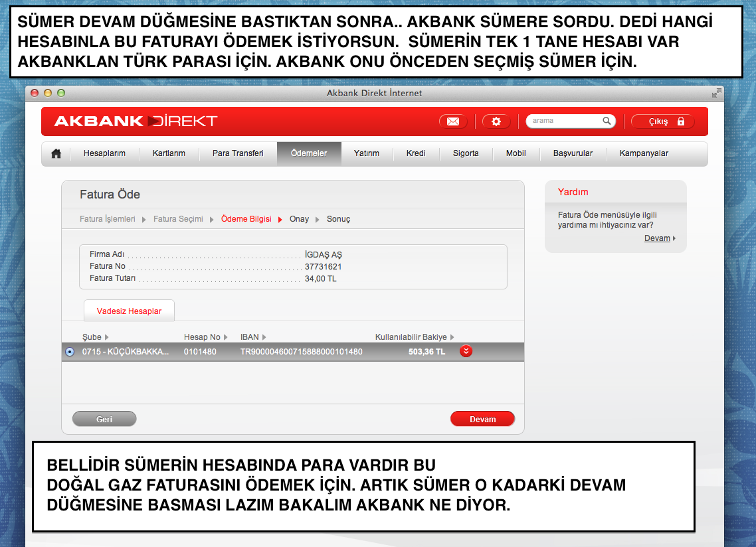Click the account number 0101480
This screenshot has height=547, width=756.
click(x=200, y=352)
